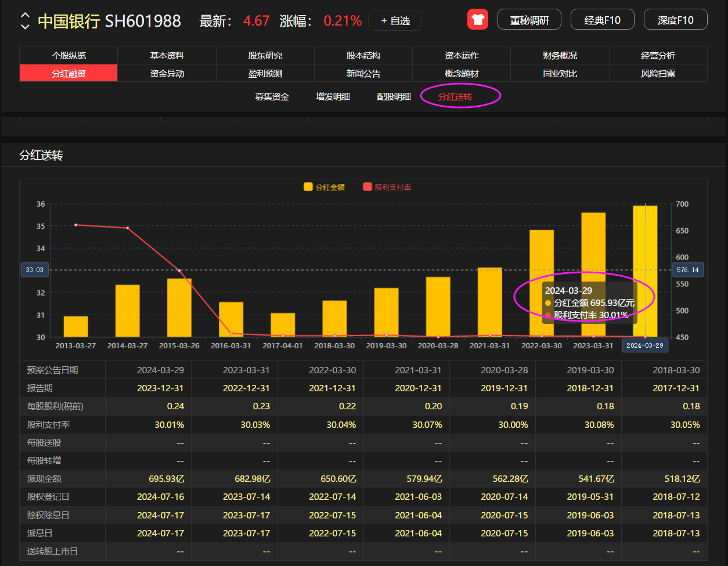This screenshot has width=728, height=566.
Task: Open 经典F10 view
Action: (x=603, y=20)
